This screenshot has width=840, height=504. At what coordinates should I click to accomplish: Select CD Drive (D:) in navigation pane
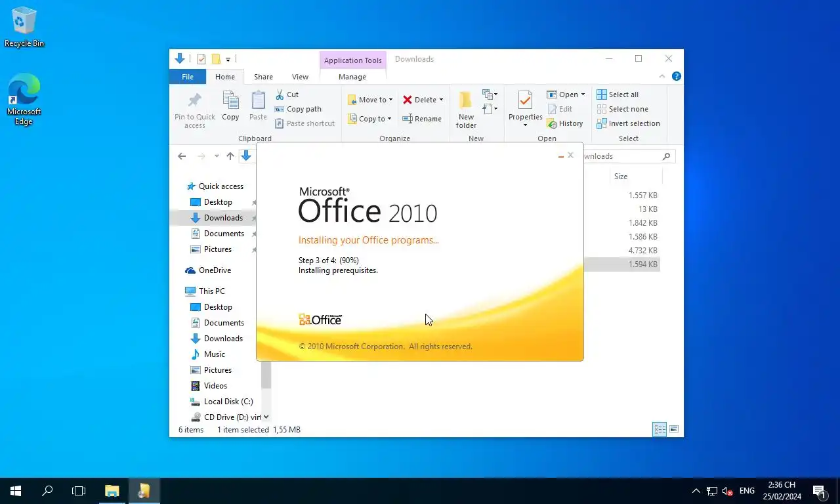(226, 417)
